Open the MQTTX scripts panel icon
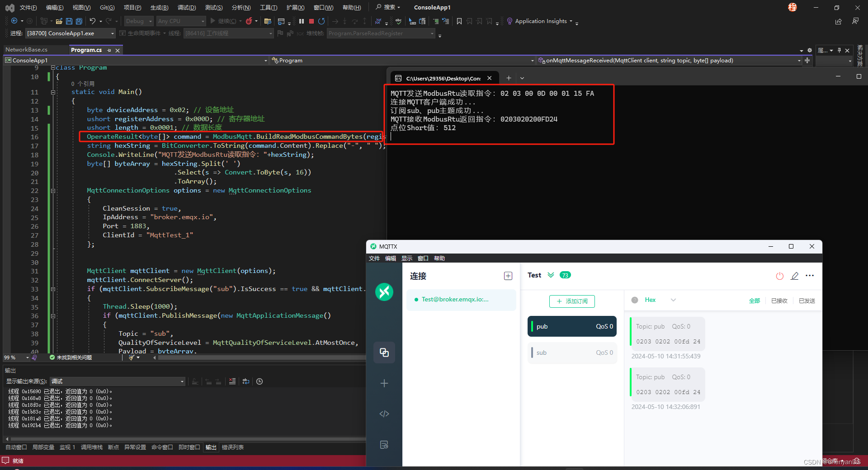Screen dimensions: 868x470 point(384,414)
